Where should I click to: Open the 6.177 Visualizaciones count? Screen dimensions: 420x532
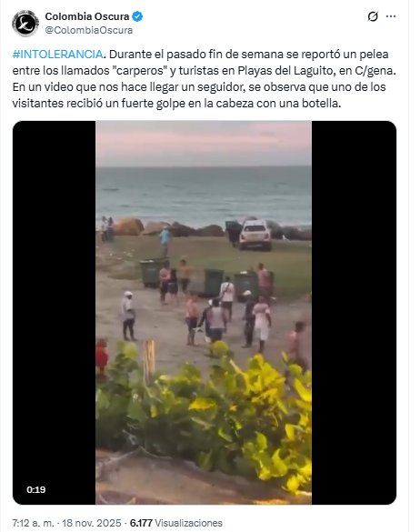(x=176, y=523)
